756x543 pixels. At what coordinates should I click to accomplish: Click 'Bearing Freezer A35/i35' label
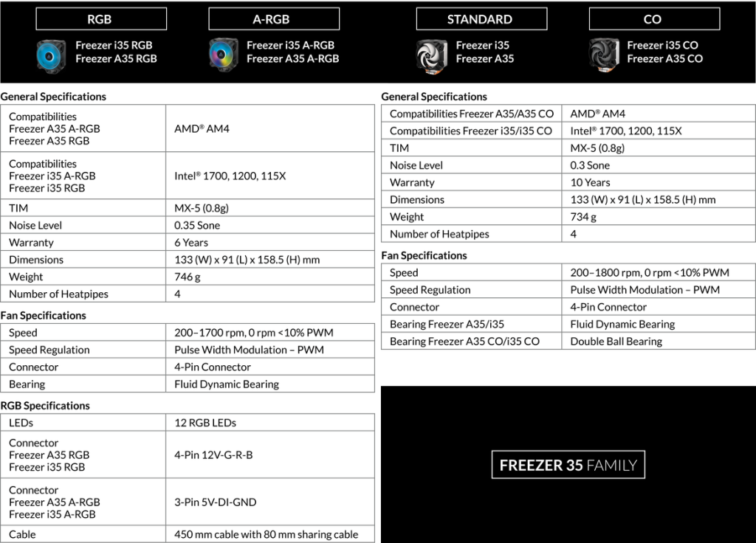coord(447,325)
